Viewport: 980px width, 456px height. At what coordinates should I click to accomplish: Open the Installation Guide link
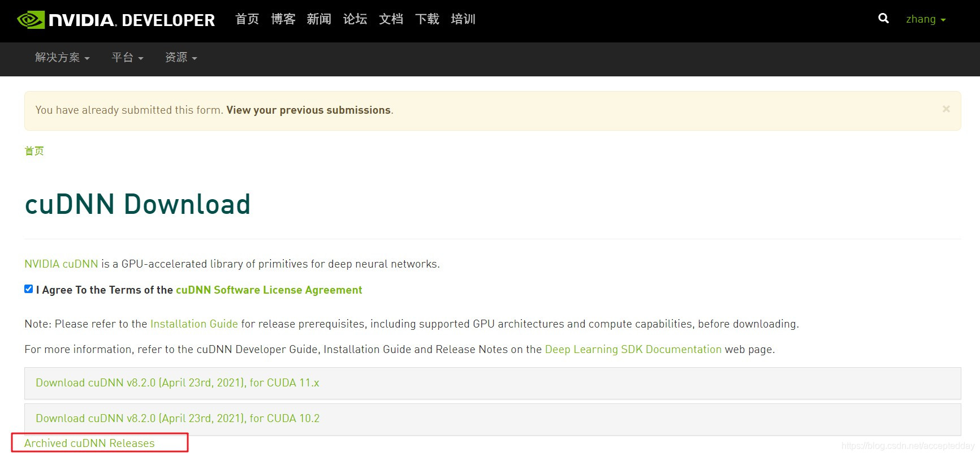(194, 324)
